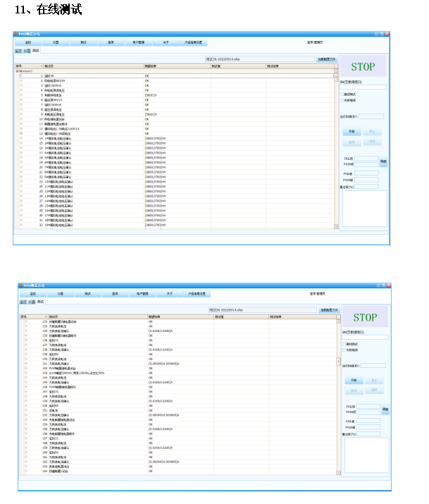Switch to 测试 tab in upper window
This screenshot has height=504, width=429.
36,51
